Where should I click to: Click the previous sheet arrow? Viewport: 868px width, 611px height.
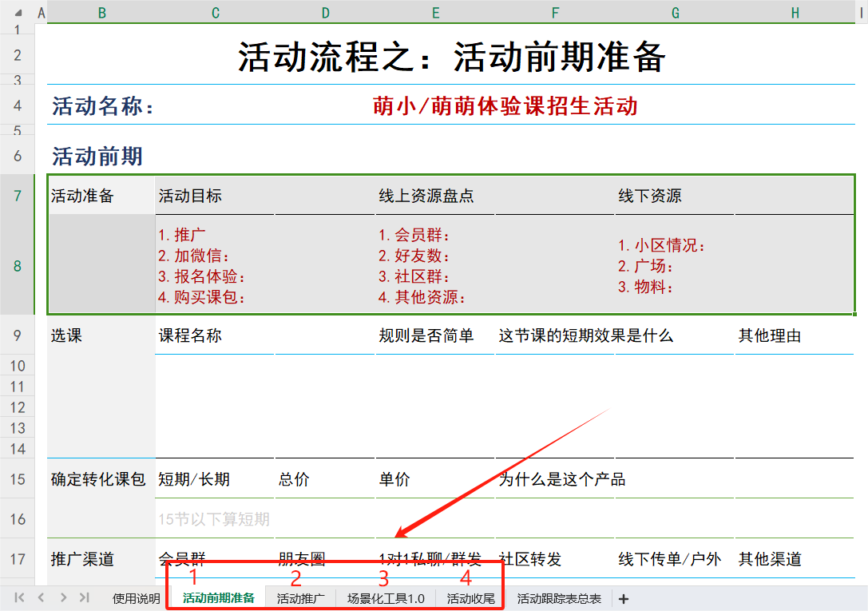tap(41, 598)
